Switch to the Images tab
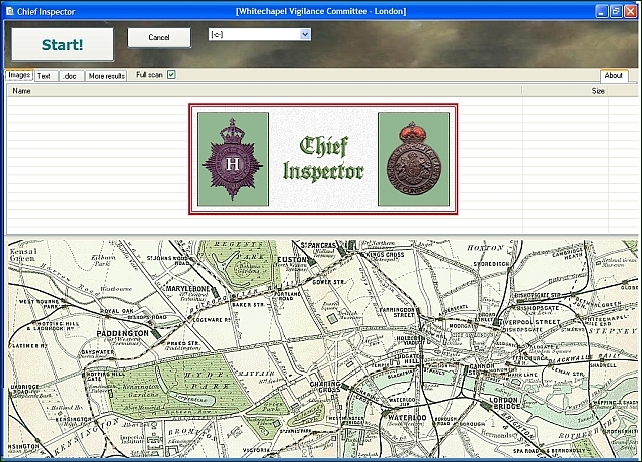The height and width of the screenshot is (462, 642). click(19, 75)
